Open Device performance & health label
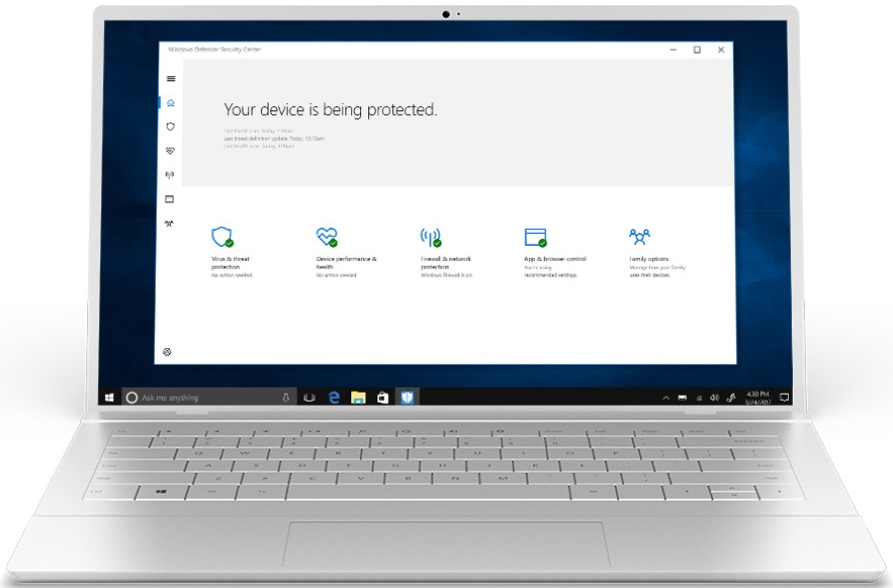Viewport: 893px width, 588px height. coord(346,263)
